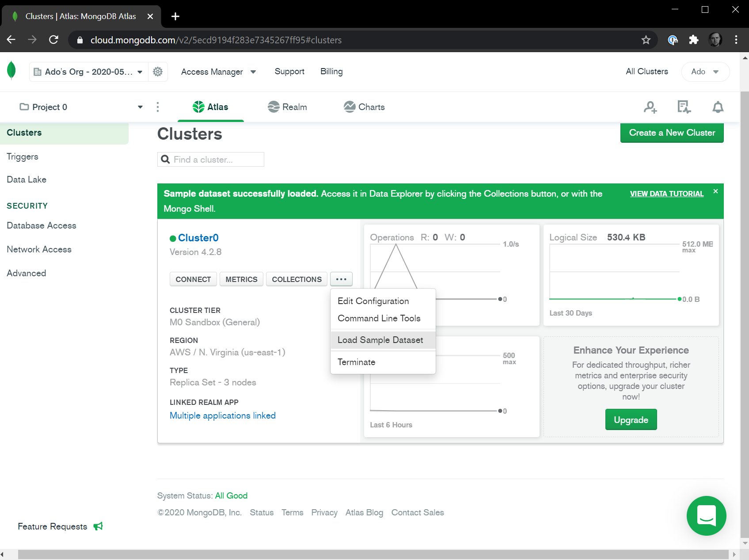
Task: Click the browser address bar URL
Action: pos(216,40)
